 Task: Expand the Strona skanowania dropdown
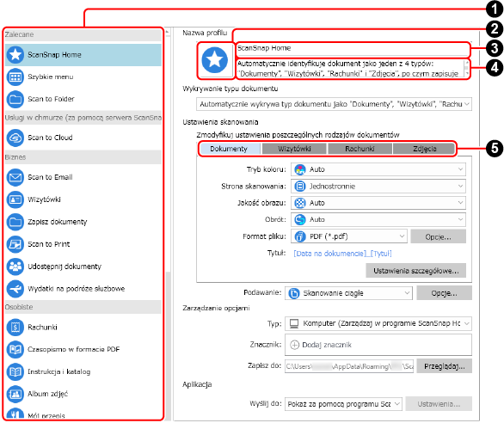click(x=378, y=186)
